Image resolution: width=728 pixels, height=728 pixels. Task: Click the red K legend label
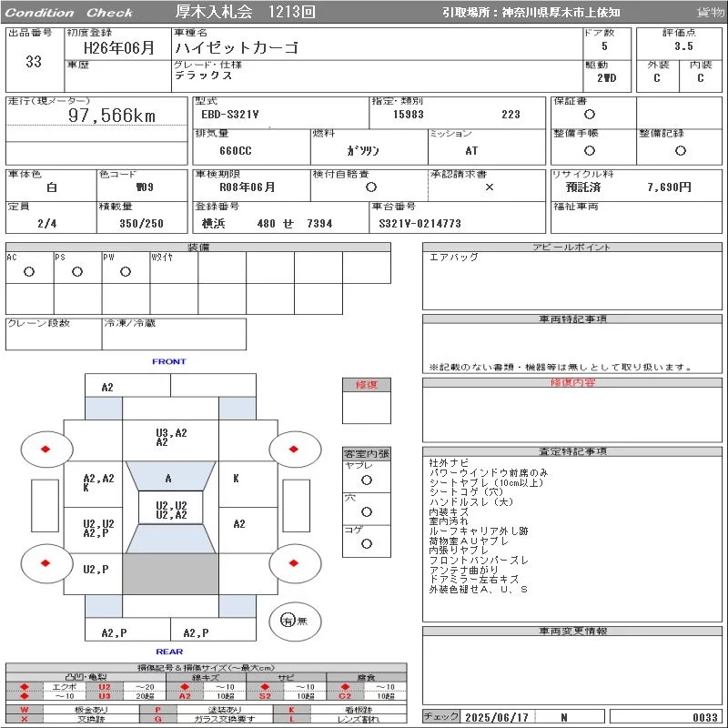tap(291, 710)
